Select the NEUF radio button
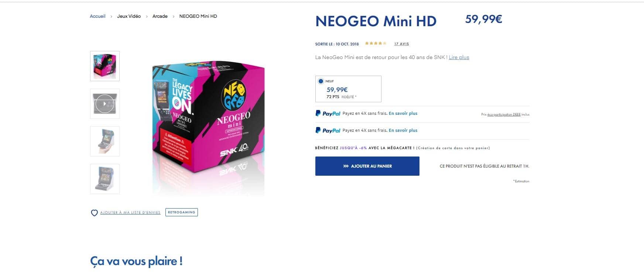644x275 pixels. point(321,81)
